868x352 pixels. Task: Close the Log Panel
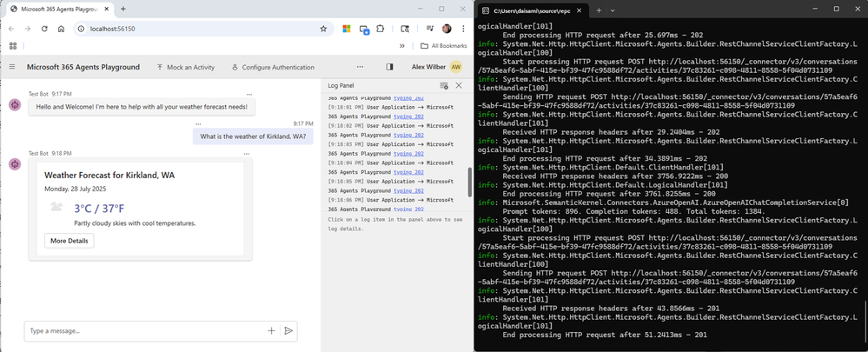click(x=459, y=85)
